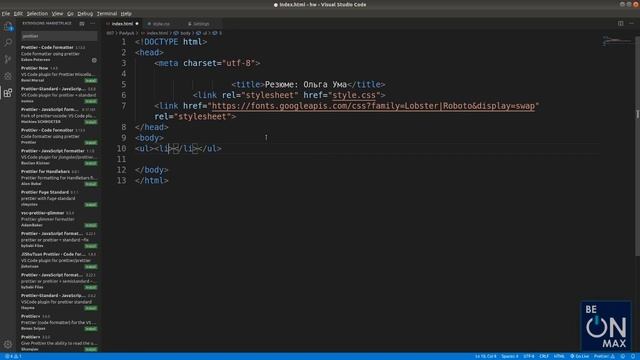Open vsc-prettier-glimmer extension entry

tap(59, 219)
